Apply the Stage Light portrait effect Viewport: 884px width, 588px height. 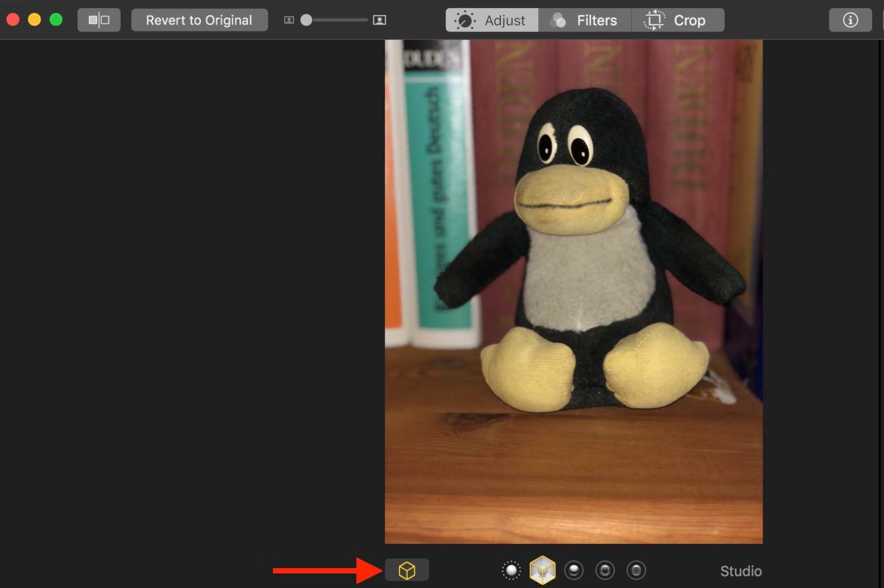pos(605,570)
